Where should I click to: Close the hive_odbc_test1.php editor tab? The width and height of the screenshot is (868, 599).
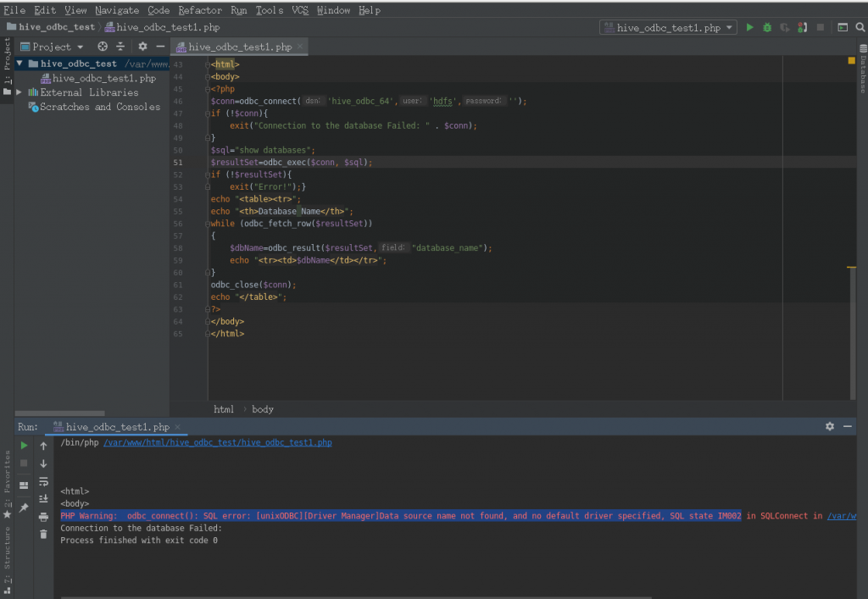(300, 47)
